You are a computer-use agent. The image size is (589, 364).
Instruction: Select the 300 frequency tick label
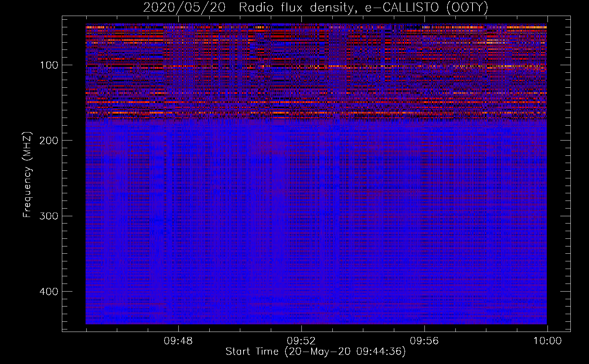[48, 216]
